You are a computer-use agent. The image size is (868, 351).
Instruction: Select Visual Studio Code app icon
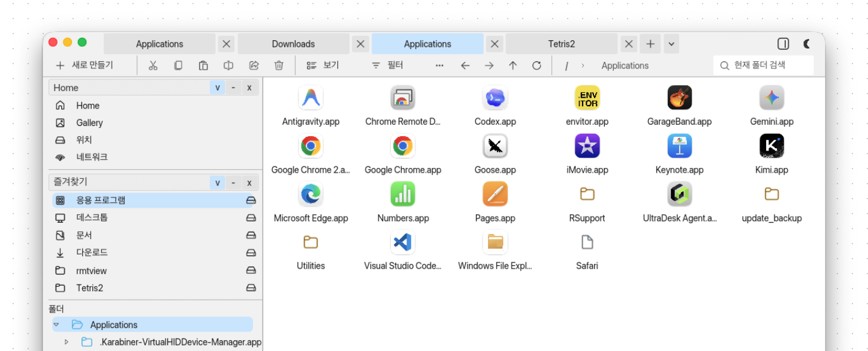coord(403,242)
